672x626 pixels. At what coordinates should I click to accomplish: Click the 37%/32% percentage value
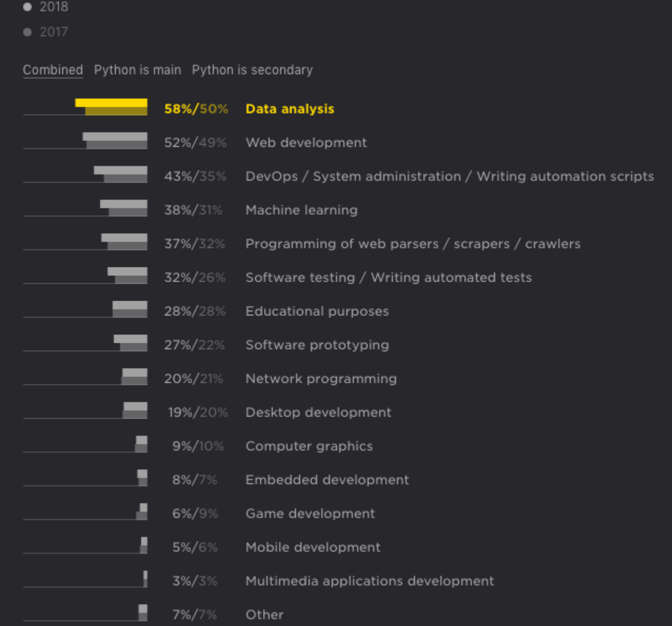pyautogui.click(x=194, y=244)
